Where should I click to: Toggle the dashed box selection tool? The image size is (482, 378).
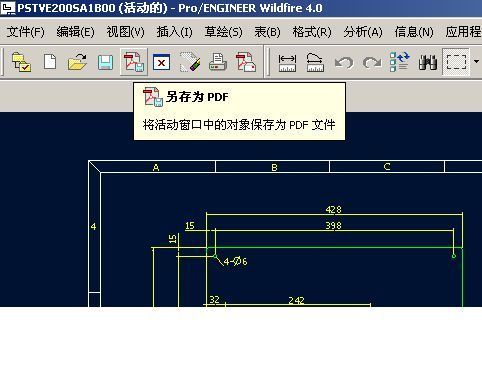(456, 62)
